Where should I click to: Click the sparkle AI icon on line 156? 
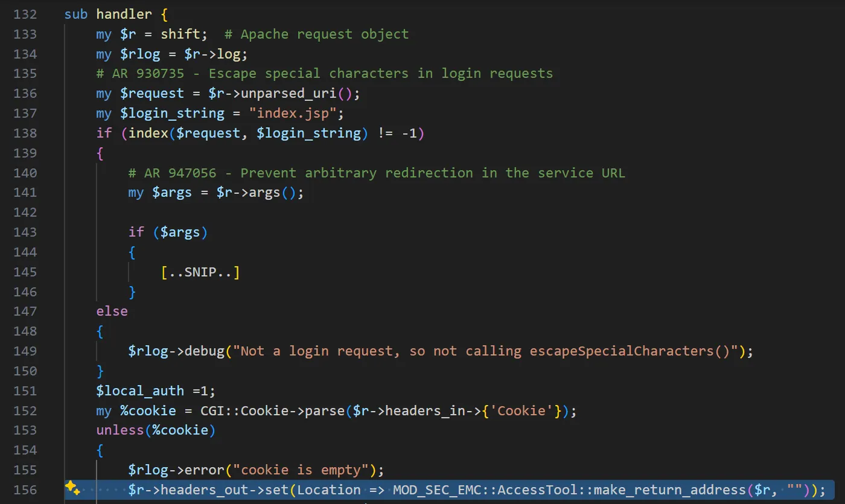72,488
